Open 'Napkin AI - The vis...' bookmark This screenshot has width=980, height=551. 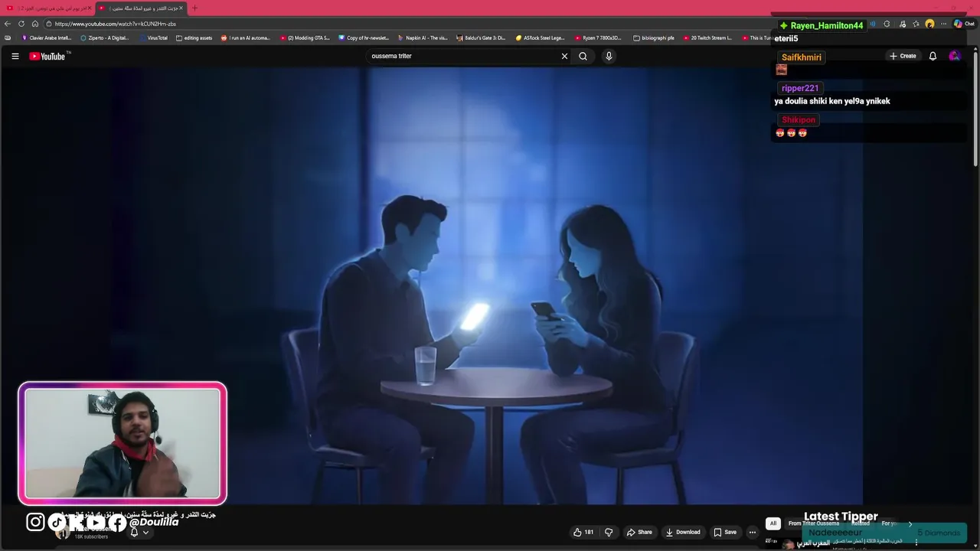click(x=423, y=37)
